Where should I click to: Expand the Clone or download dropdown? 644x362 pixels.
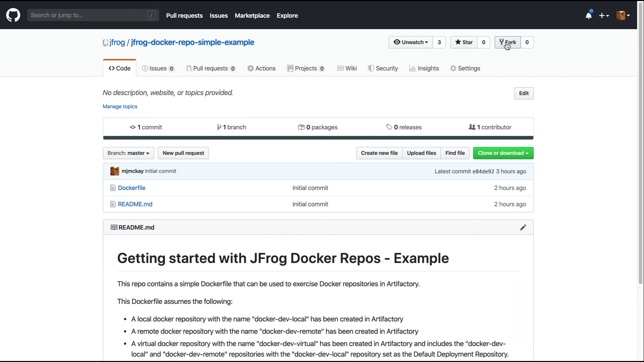[x=503, y=153]
